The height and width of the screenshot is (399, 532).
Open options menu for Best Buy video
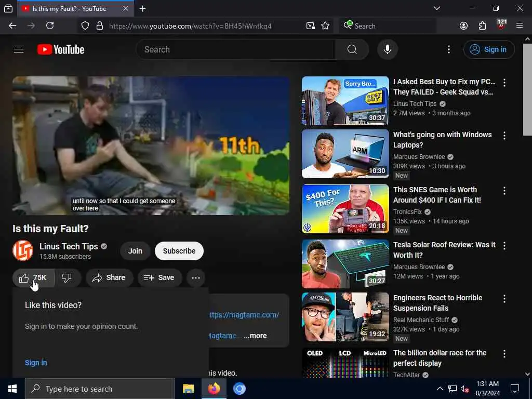coord(504,83)
